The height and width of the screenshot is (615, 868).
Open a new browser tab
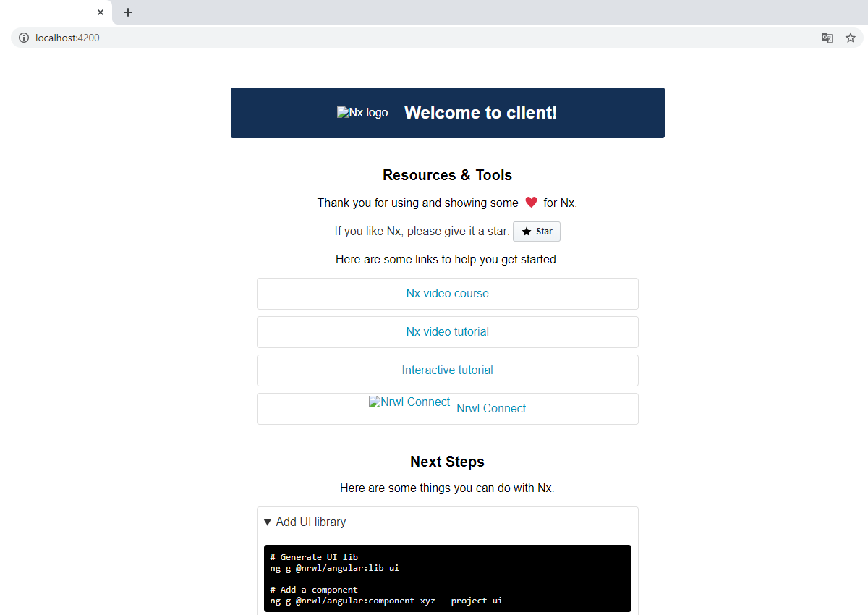(x=128, y=12)
